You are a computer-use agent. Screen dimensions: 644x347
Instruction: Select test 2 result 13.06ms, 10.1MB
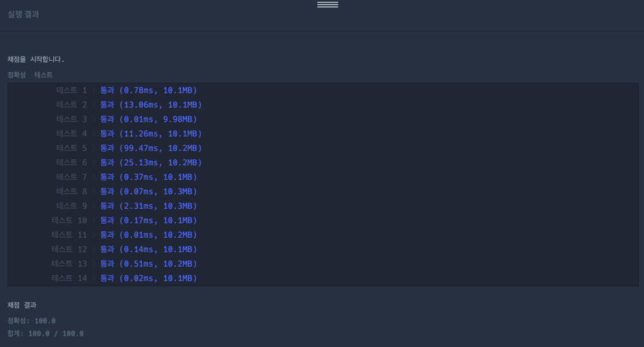click(x=151, y=105)
